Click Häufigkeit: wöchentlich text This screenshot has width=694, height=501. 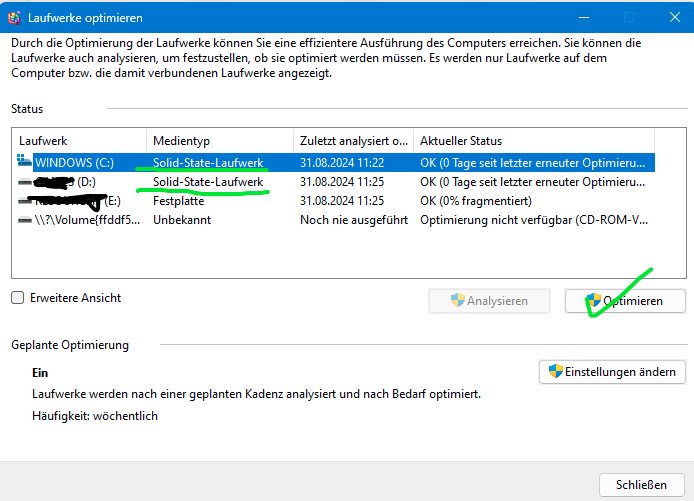[x=95, y=416]
